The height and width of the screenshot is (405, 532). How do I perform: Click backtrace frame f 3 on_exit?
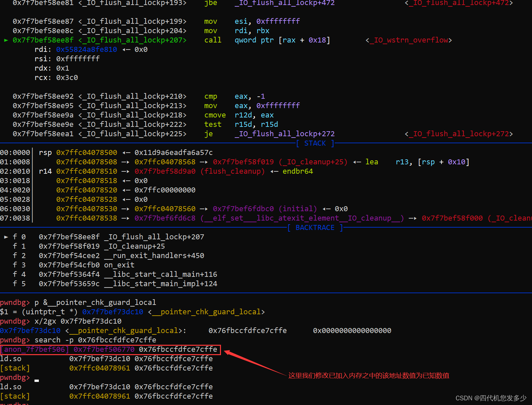(74, 265)
